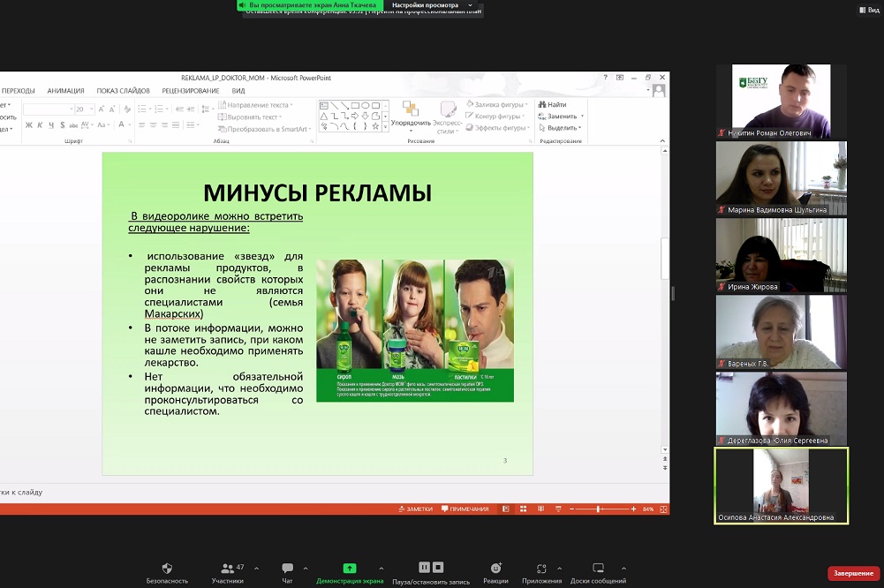The width and height of the screenshot is (884, 588).
Task: Toggle the Notes (Заметки) pane in status bar
Action: pyautogui.click(x=417, y=509)
